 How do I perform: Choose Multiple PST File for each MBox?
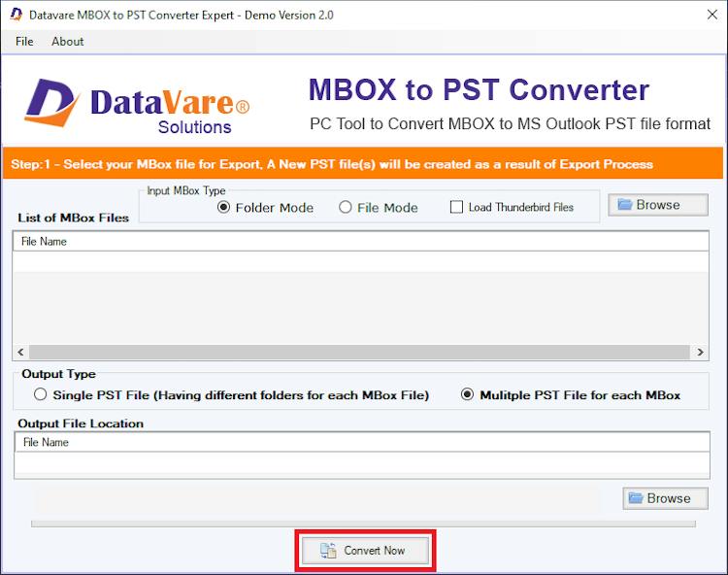(467, 394)
